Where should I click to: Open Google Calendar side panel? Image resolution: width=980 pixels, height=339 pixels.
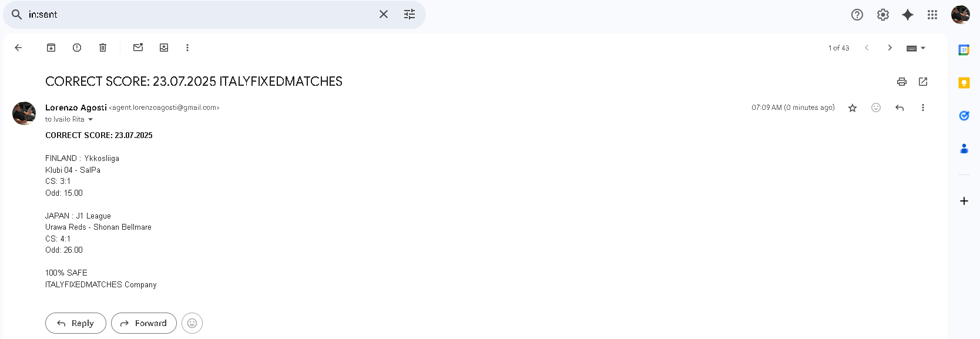(x=964, y=50)
